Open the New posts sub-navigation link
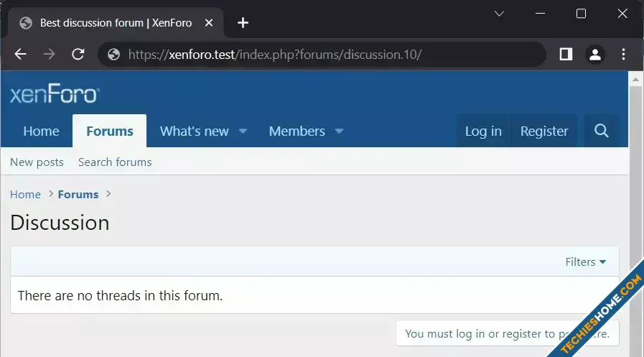The width and height of the screenshot is (644, 357). 37,162
